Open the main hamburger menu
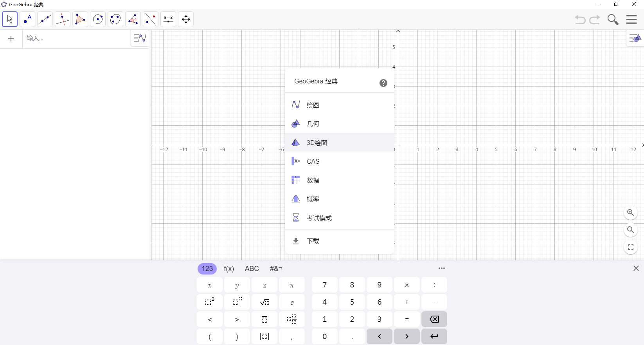The width and height of the screenshot is (644, 345). pos(631,19)
